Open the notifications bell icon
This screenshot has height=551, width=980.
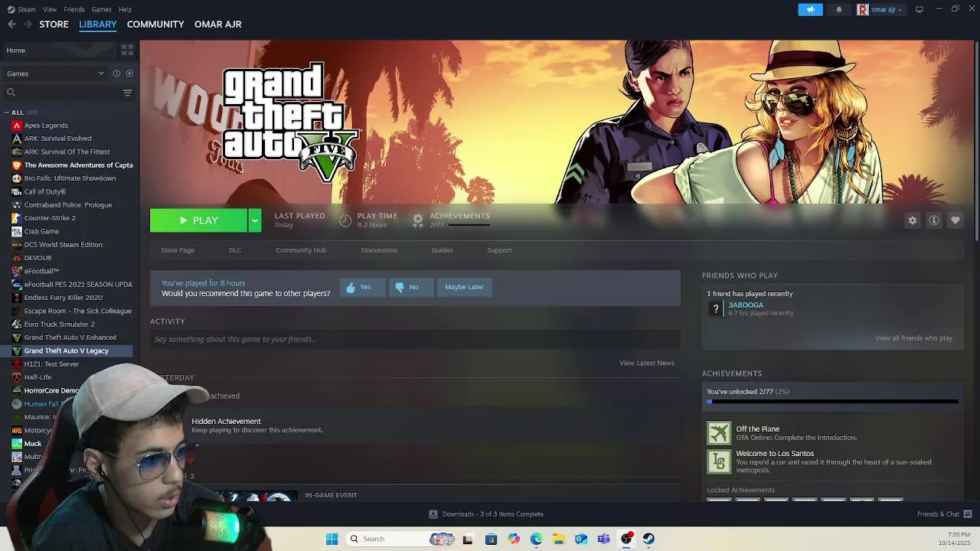click(839, 9)
